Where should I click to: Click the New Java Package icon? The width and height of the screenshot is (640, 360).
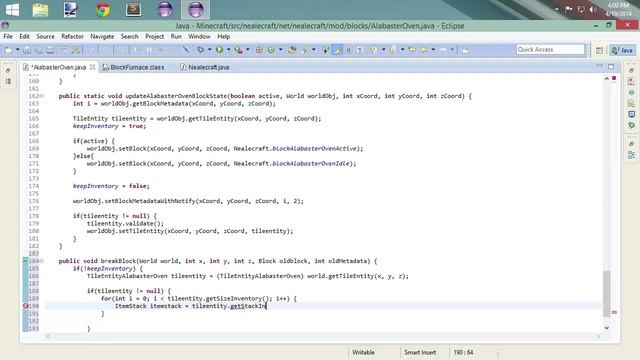[x=259, y=50]
